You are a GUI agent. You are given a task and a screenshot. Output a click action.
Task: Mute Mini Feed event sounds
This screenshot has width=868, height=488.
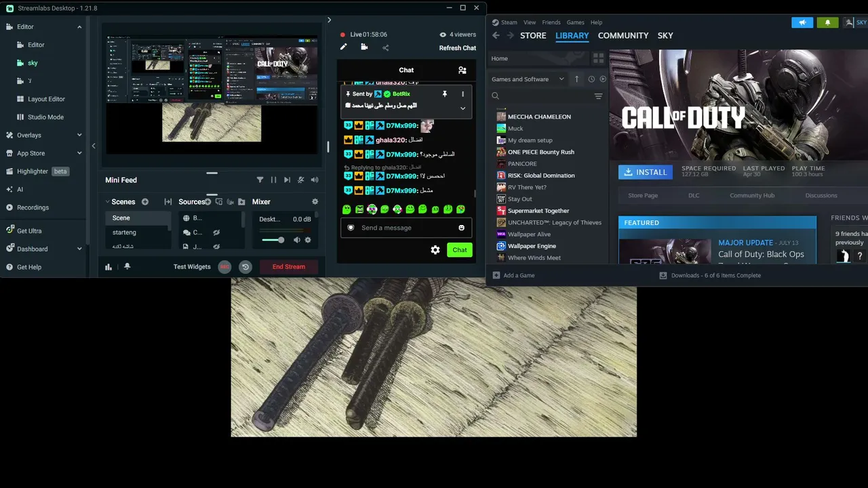pos(314,180)
